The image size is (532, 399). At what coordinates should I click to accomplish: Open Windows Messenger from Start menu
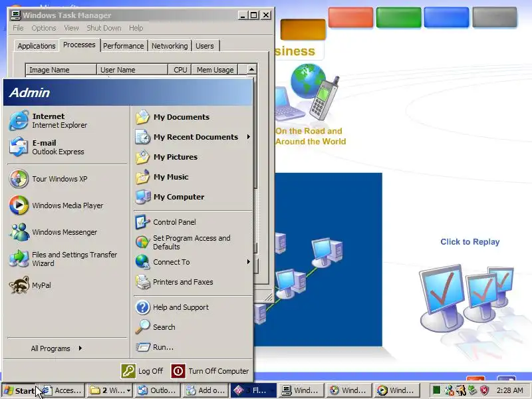coord(67,232)
